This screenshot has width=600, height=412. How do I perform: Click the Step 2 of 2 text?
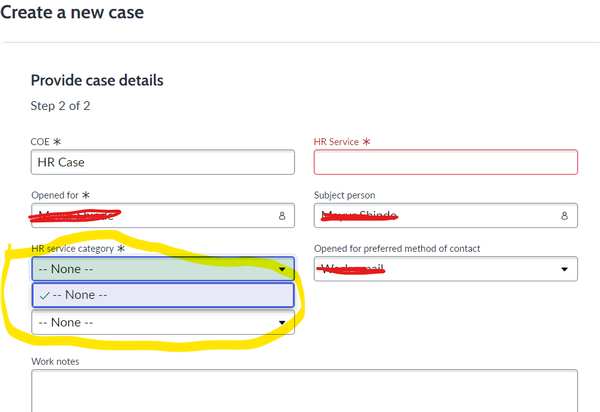(x=60, y=106)
